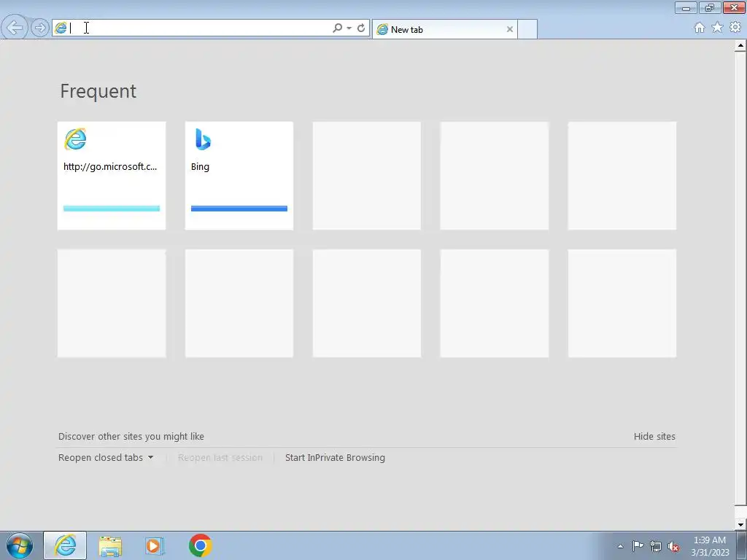747x560 pixels.
Task: Click the muted volume tray icon
Action: [673, 546]
